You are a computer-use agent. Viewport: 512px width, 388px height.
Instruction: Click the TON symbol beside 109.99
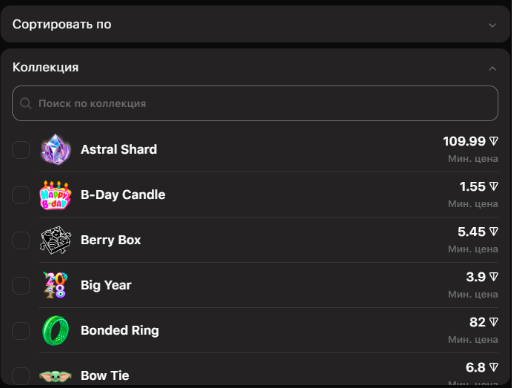[x=494, y=141]
